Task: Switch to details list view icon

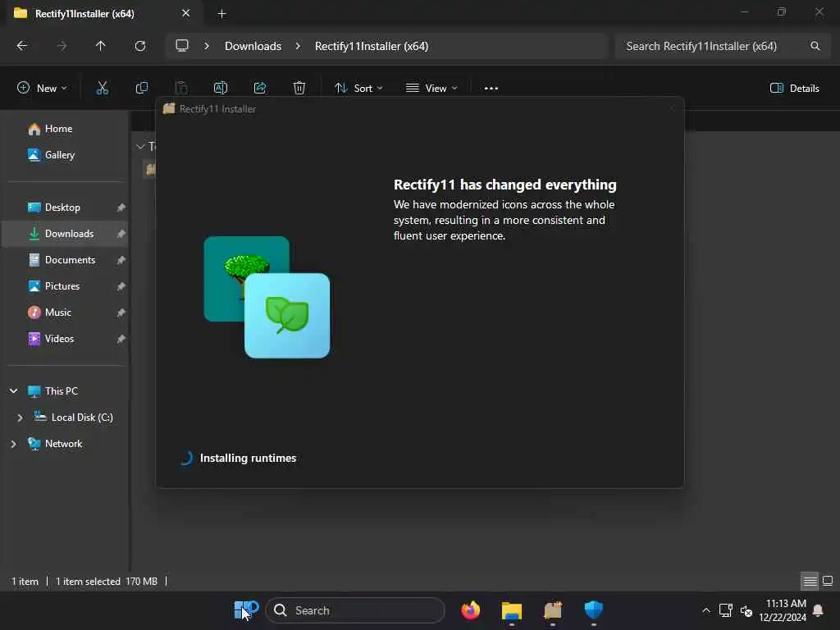Action: (810, 581)
